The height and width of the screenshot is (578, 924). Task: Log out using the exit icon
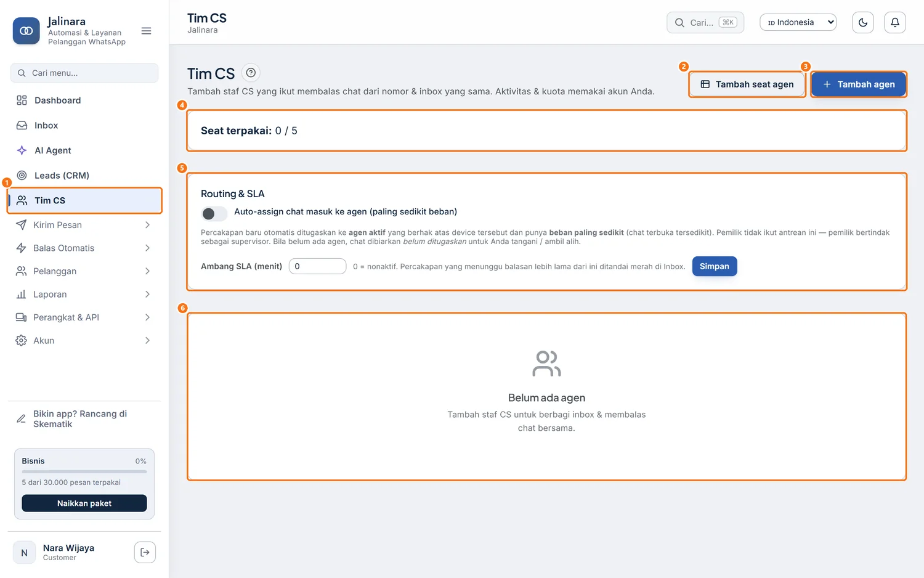[x=145, y=552]
